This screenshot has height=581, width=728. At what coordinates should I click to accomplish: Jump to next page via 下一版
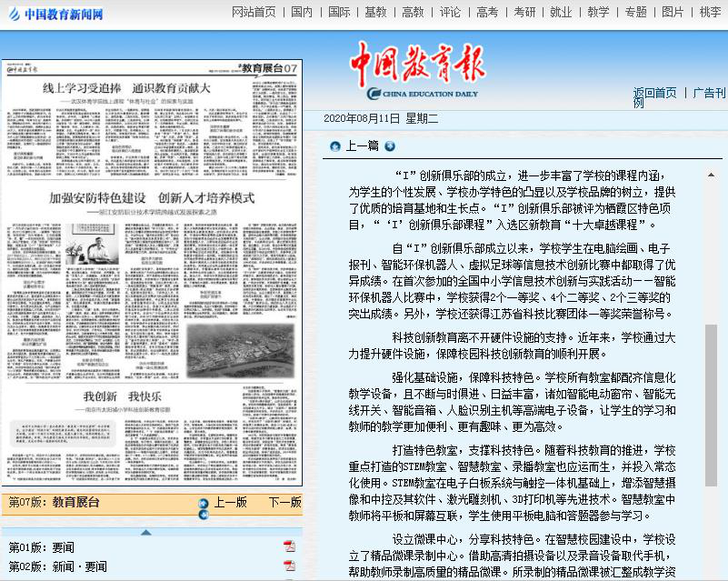[x=284, y=502]
